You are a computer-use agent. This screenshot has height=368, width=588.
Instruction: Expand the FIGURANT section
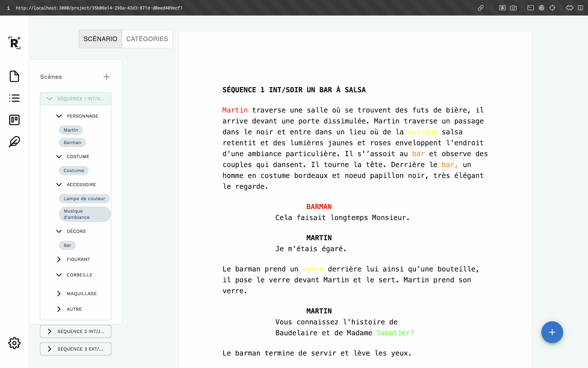pos(59,259)
